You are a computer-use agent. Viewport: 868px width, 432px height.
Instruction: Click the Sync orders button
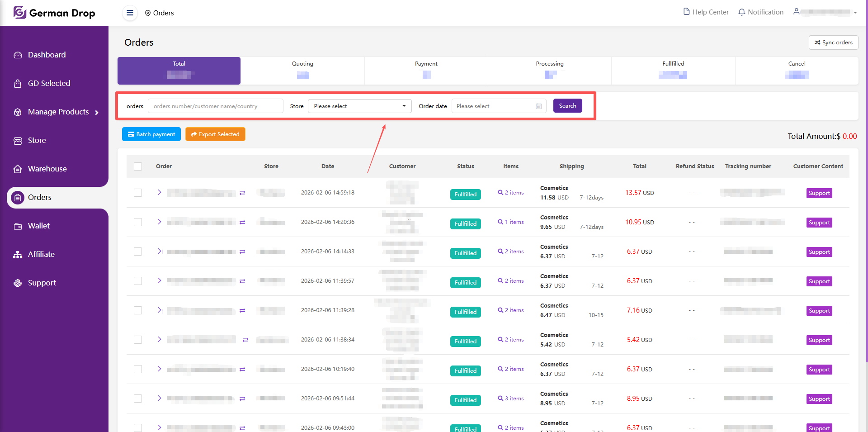(833, 43)
